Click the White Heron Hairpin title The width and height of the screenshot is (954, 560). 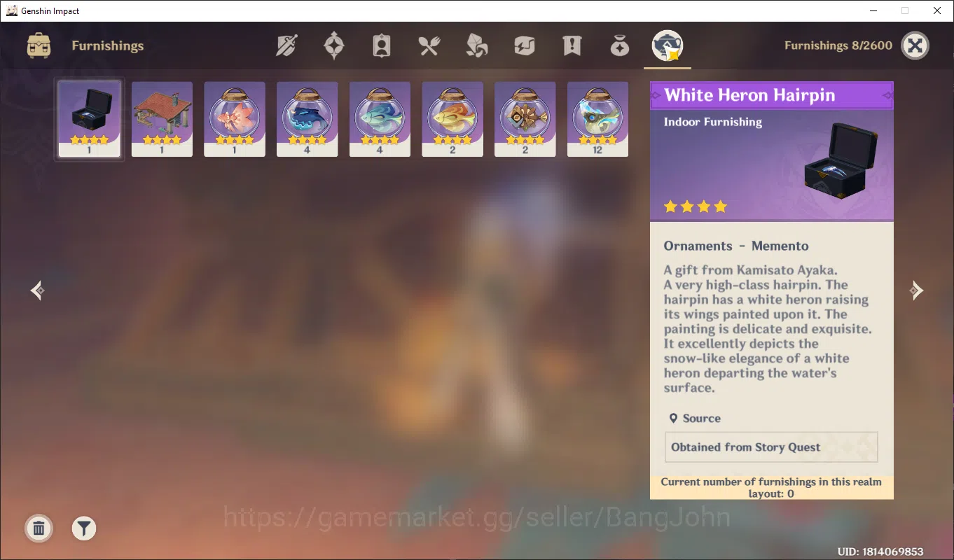point(749,95)
